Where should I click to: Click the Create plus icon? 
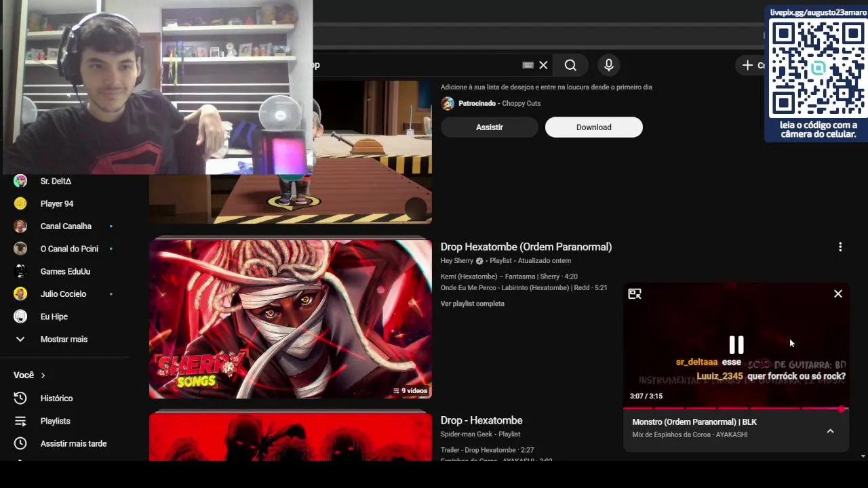click(747, 65)
